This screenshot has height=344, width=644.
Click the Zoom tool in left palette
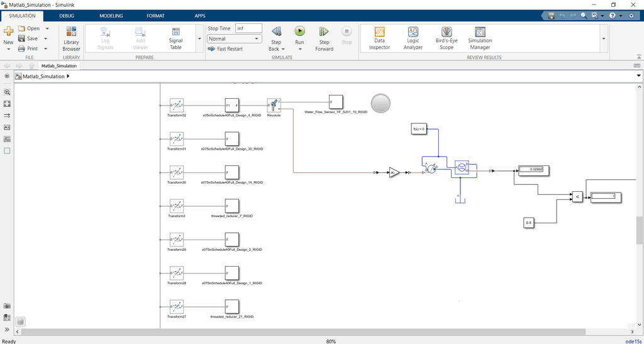[x=7, y=92]
